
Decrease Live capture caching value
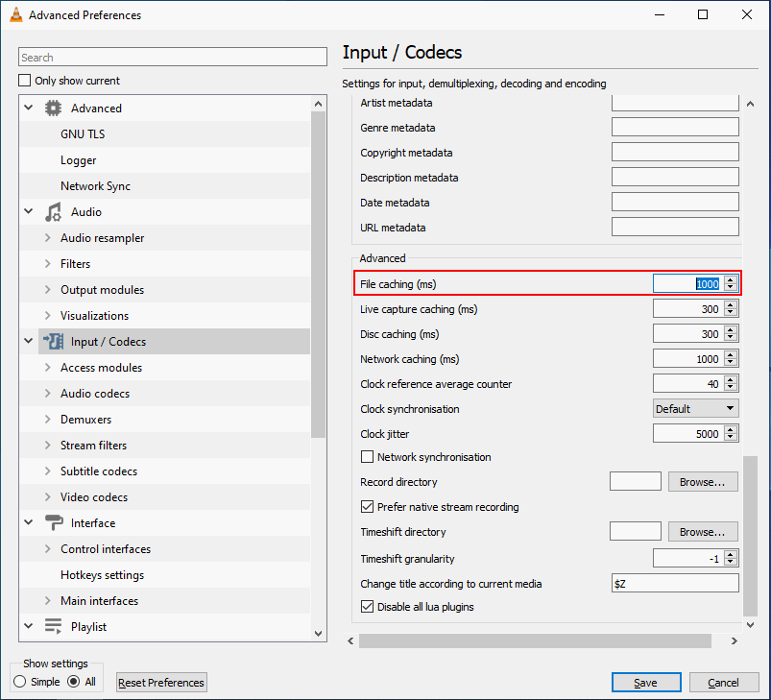[732, 313]
